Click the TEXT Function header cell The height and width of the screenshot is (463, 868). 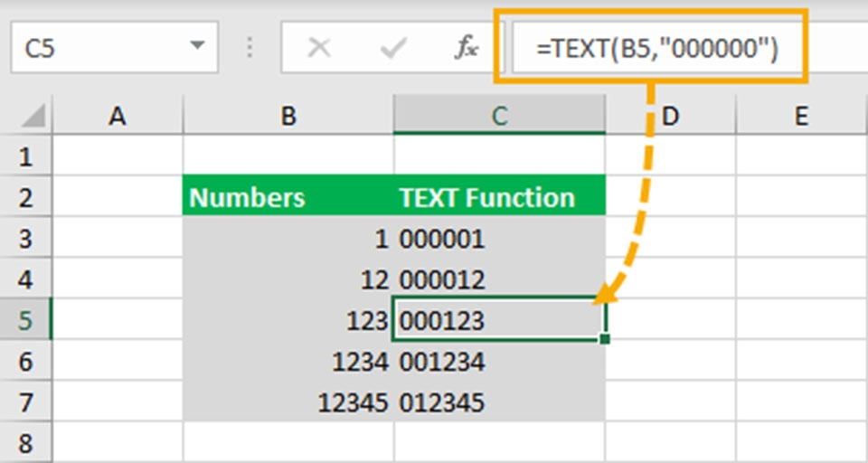click(499, 196)
